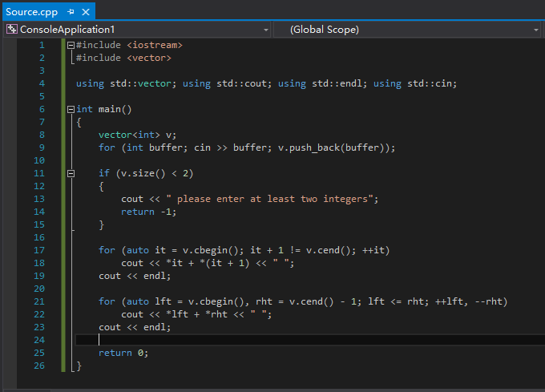Click line number 9 in gutter

coord(42,148)
